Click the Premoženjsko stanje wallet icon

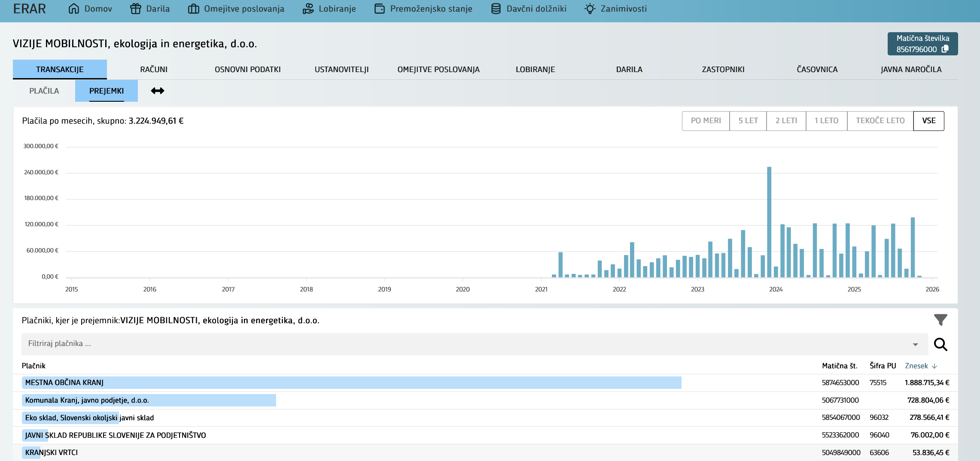pyautogui.click(x=380, y=9)
